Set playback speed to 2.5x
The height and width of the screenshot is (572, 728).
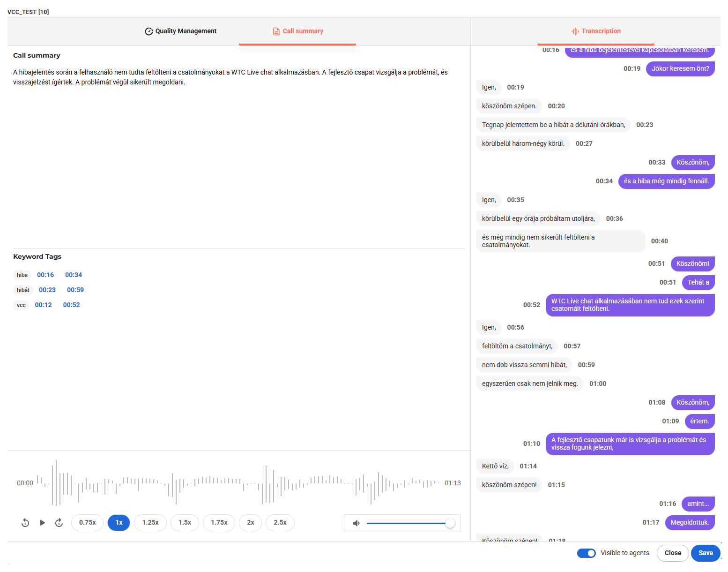(x=280, y=523)
